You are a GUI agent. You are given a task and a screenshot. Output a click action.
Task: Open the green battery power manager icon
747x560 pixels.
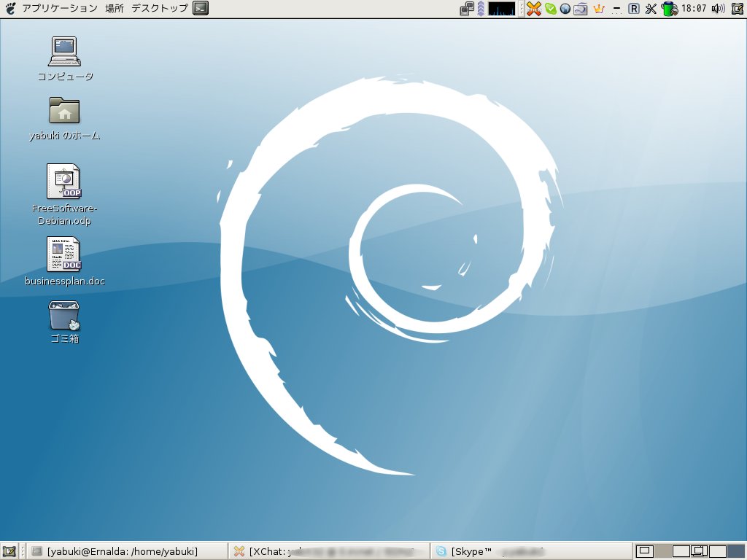coord(670,9)
